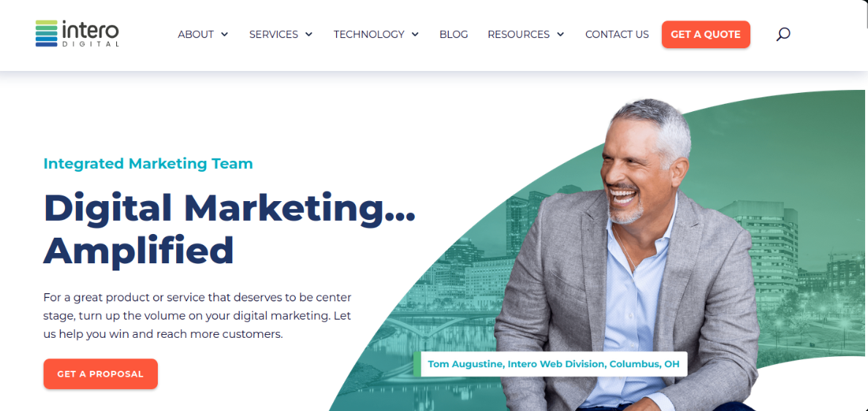Select the Technology nav item

369,34
